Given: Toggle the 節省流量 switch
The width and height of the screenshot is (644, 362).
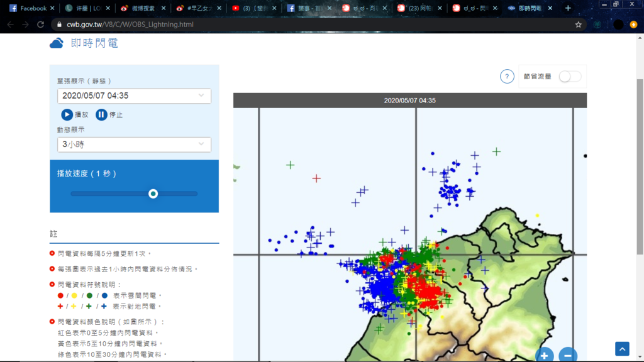Looking at the screenshot, I should (570, 76).
